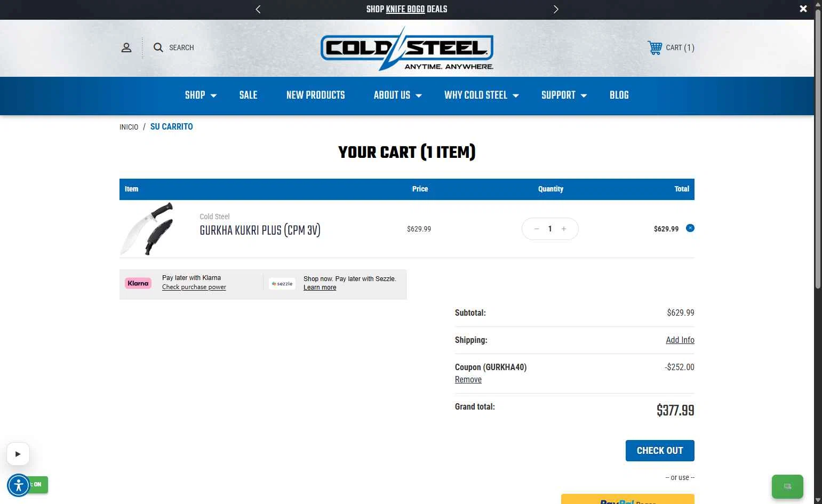822x504 pixels.
Task: Open the green chat widget
Action: click(x=787, y=486)
